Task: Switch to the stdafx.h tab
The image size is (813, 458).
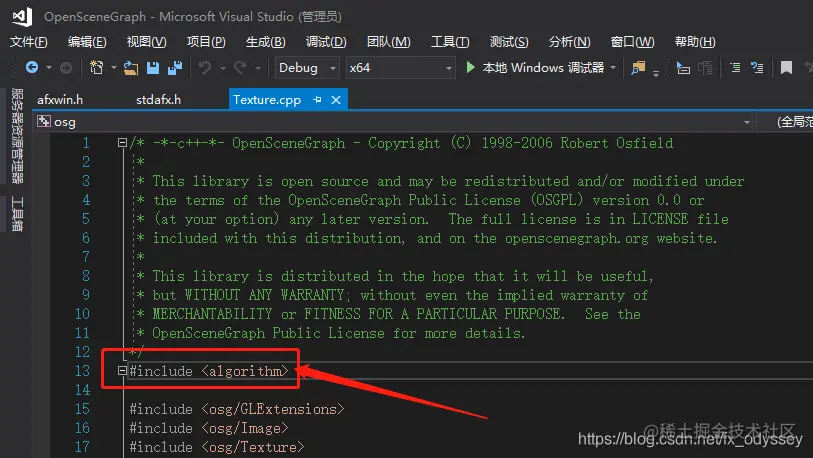Action: point(159,100)
